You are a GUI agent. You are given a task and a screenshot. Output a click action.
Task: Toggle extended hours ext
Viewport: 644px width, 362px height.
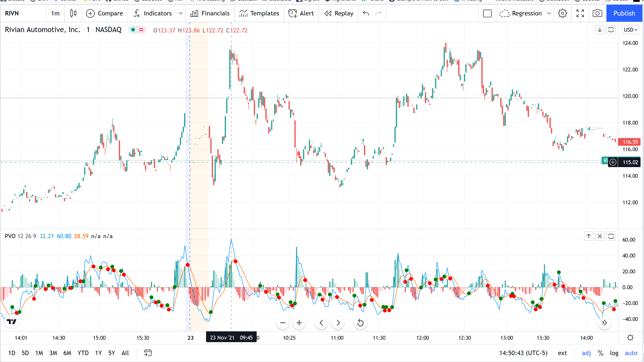point(562,353)
